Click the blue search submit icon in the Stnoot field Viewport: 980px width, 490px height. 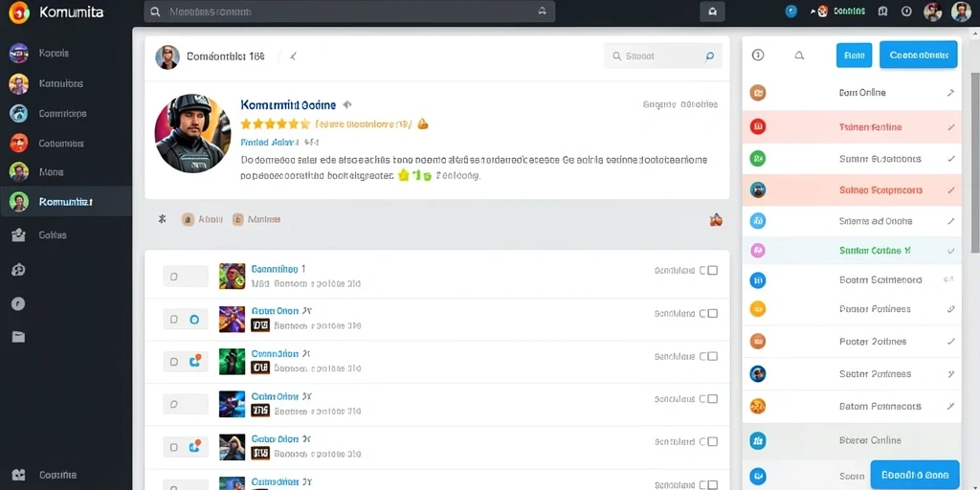[709, 56]
